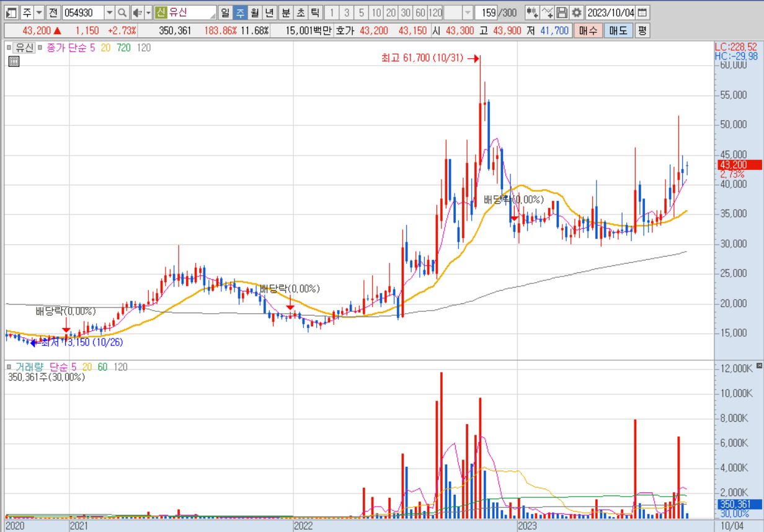Choose interval 120 button
This screenshot has width=764, height=532.
point(435,12)
